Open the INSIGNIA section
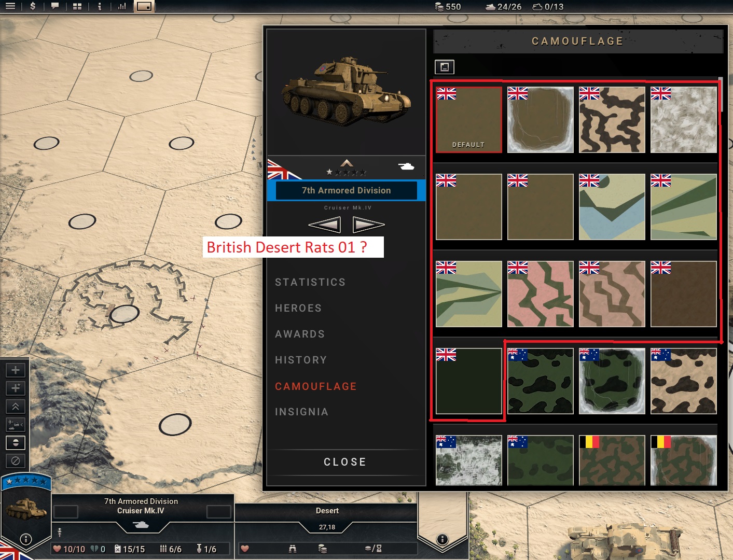Viewport: 733px width, 560px height. (x=301, y=412)
